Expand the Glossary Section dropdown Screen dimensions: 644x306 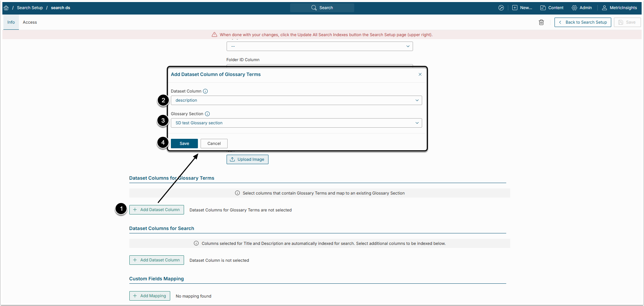click(x=296, y=123)
